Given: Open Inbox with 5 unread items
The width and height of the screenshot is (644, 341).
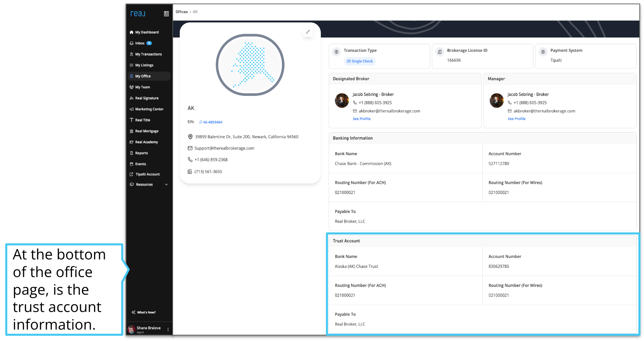Looking at the screenshot, I should (x=140, y=43).
